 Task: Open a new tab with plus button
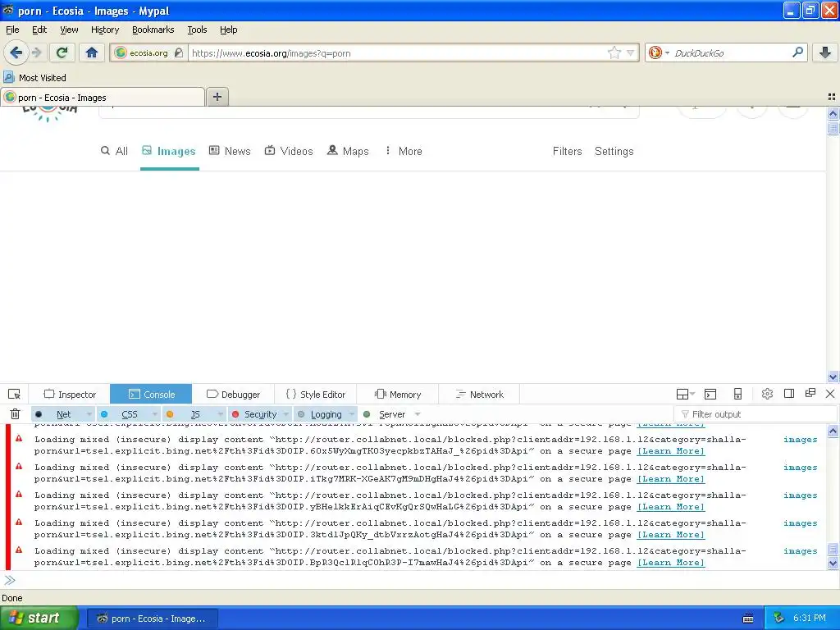[x=217, y=97]
